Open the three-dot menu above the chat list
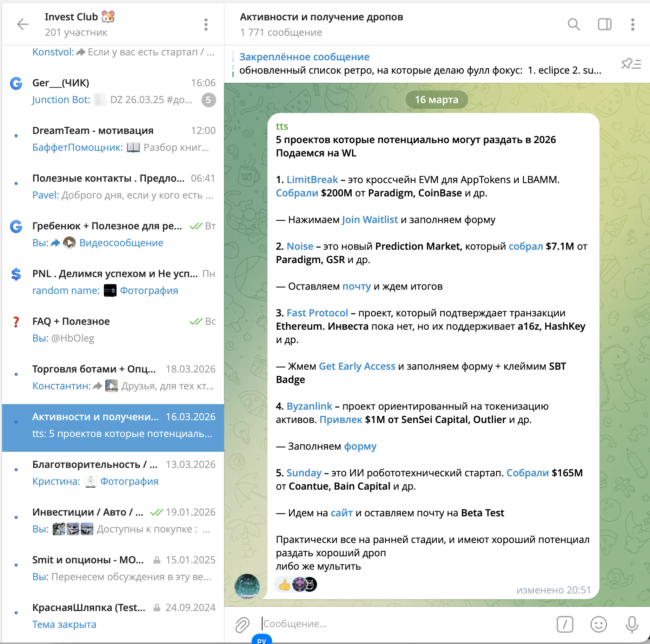This screenshot has width=650, height=644. tap(206, 24)
